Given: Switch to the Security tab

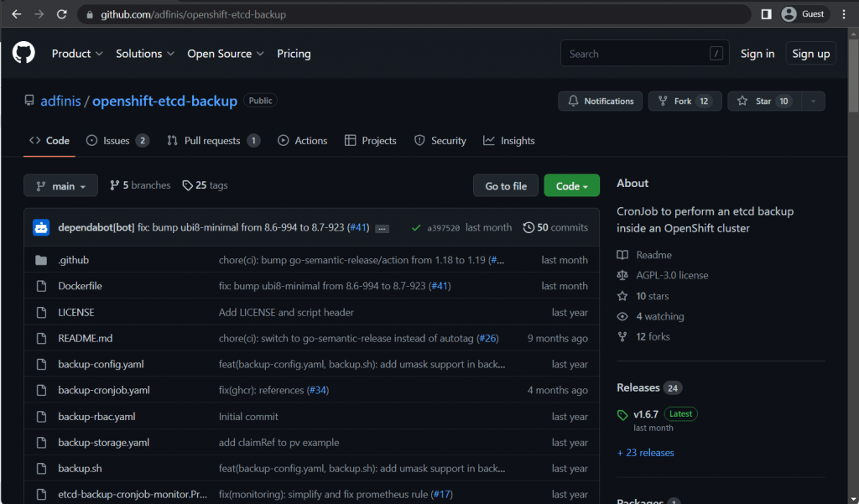Looking at the screenshot, I should pyautogui.click(x=440, y=141).
